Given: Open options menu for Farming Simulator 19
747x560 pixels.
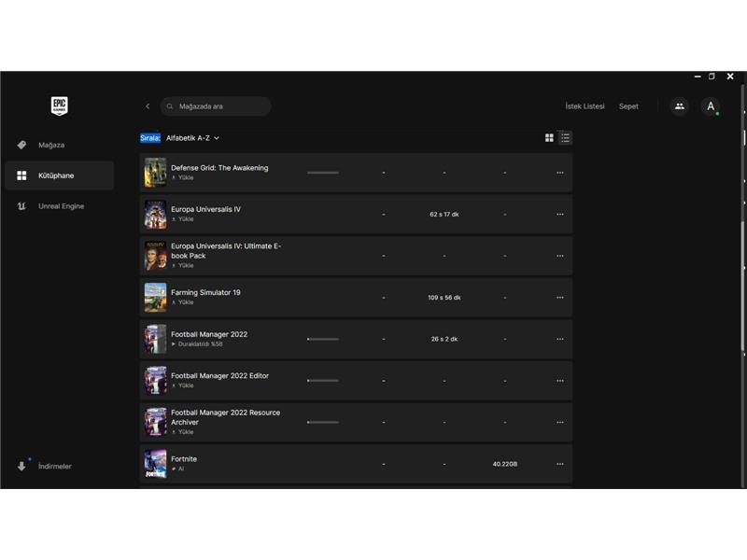Looking at the screenshot, I should (x=559, y=298).
